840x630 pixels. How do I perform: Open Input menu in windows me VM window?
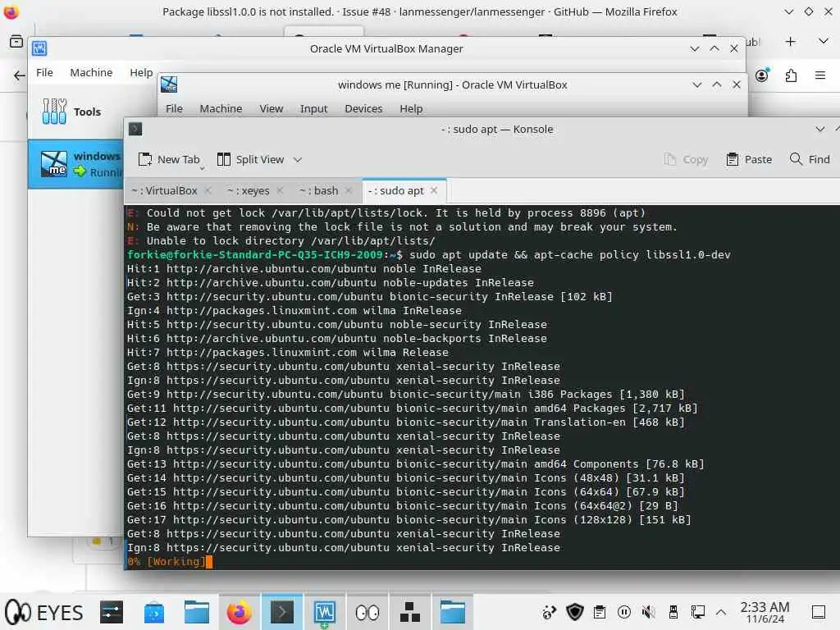click(313, 109)
